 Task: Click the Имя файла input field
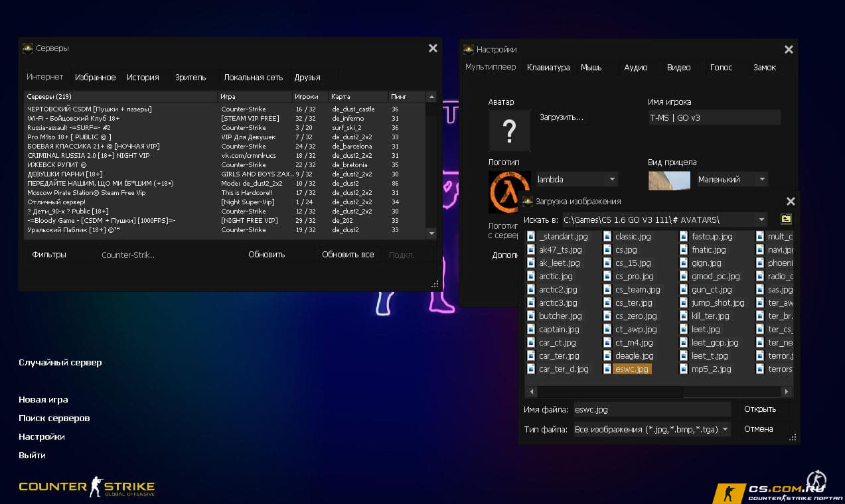pyautogui.click(x=652, y=410)
